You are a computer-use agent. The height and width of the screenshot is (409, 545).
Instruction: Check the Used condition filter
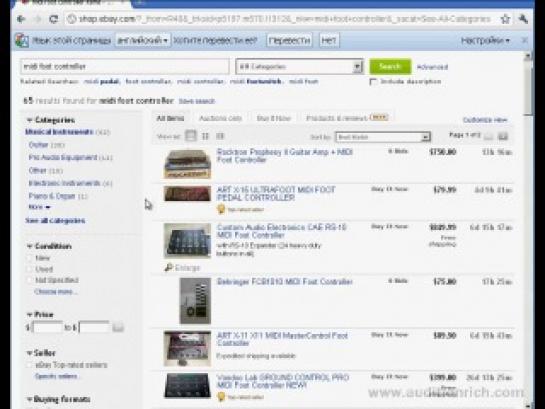coord(30,269)
